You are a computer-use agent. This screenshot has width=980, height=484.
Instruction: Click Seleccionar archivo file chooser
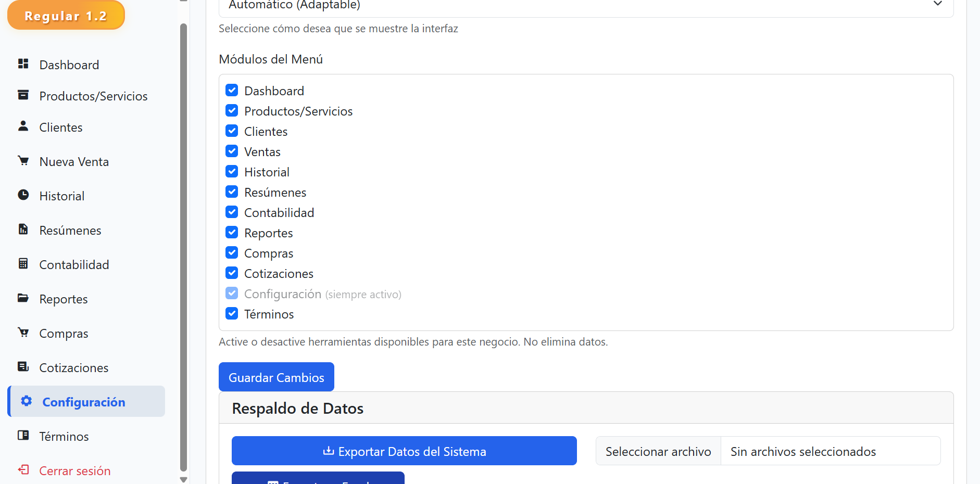pos(658,451)
